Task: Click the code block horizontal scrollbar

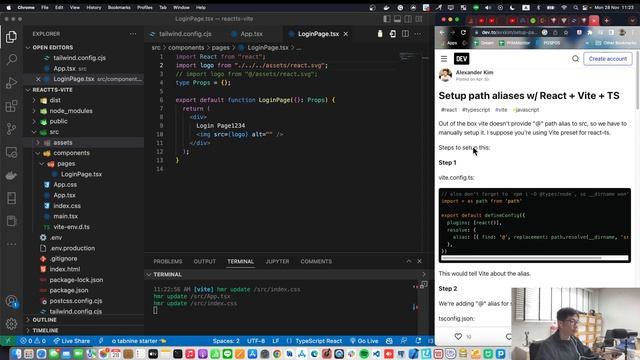Action: (521, 258)
